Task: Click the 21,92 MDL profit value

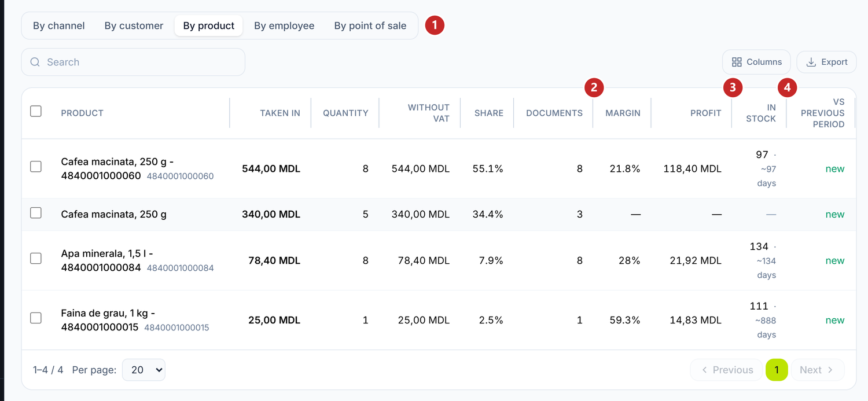Action: coord(696,260)
